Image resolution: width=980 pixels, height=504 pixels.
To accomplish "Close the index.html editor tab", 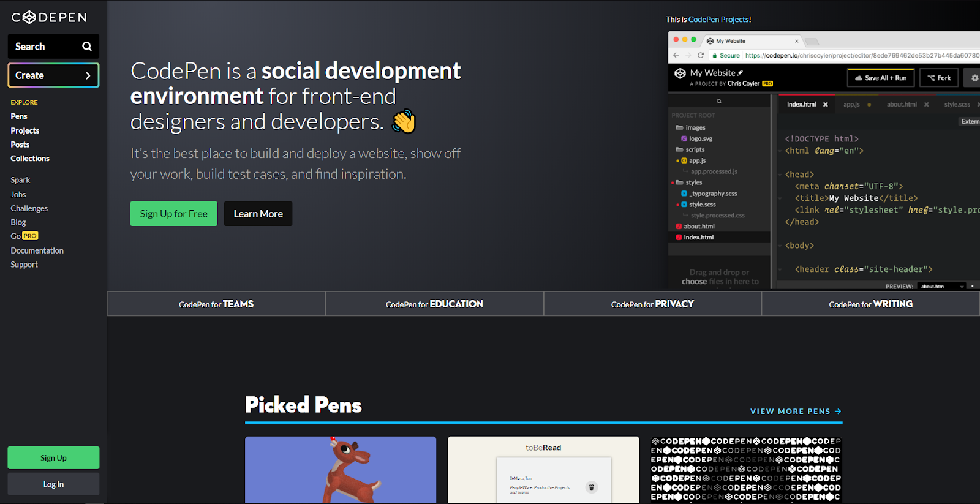I will tap(826, 105).
